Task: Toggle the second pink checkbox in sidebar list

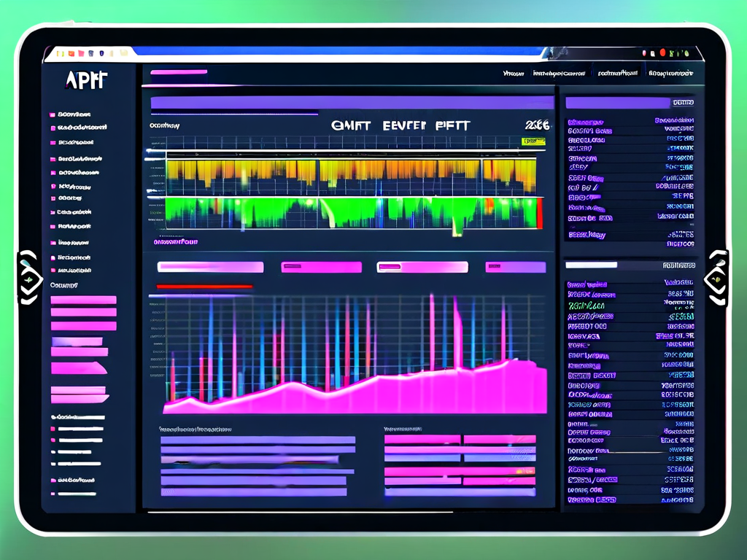Action: 53,128
